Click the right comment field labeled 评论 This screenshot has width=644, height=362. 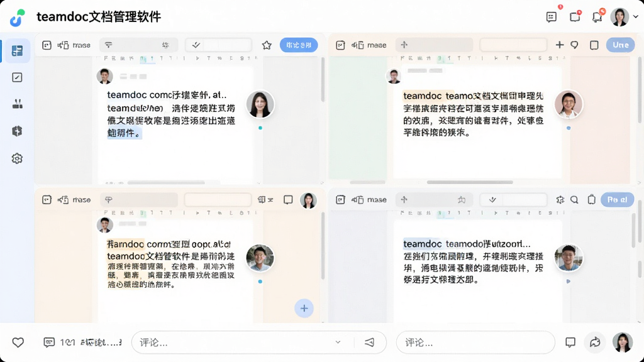pyautogui.click(x=475, y=343)
